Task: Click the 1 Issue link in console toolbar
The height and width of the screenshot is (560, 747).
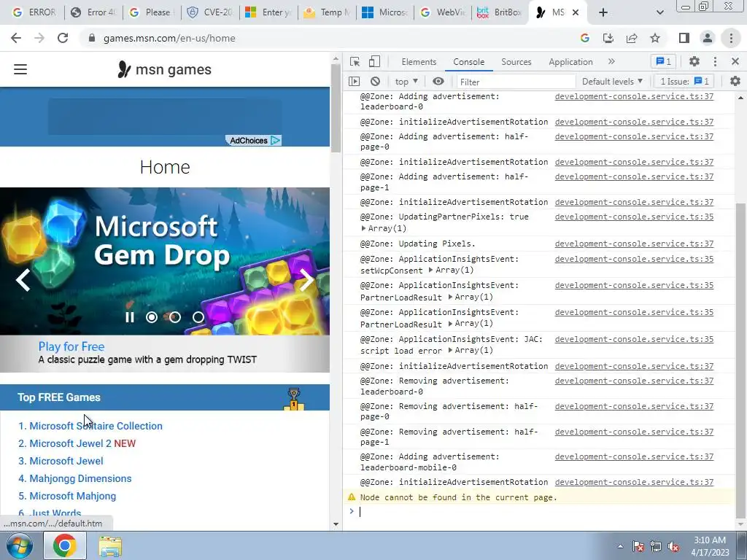Action: pos(684,82)
